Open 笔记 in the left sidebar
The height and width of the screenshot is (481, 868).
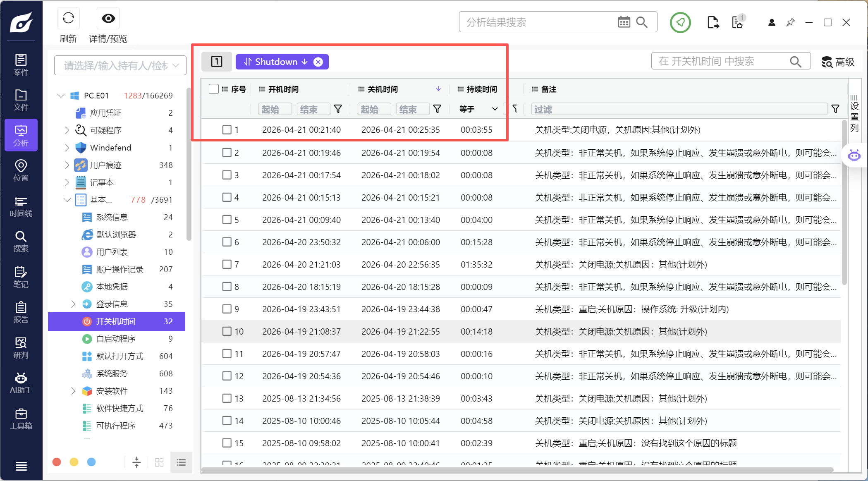pos(21,277)
